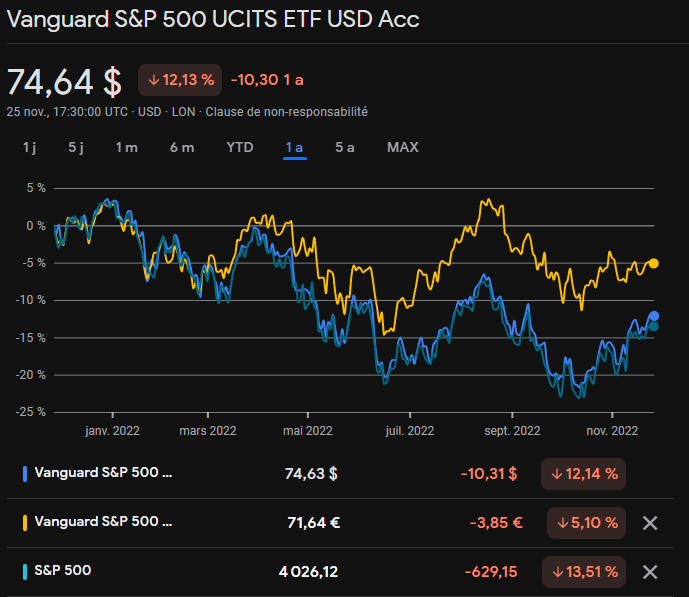This screenshot has width=689, height=597.
Task: Click the yellow end dot on the chart
Action: (654, 263)
